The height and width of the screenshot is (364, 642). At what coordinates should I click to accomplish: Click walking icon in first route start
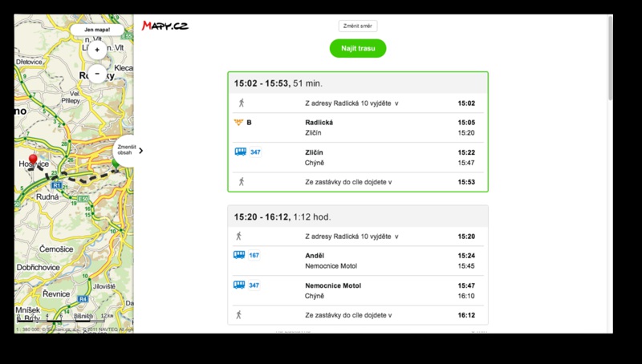(242, 103)
